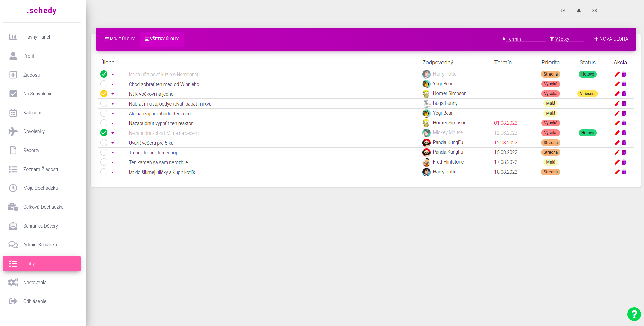The width and height of the screenshot is (644, 326).
Task: Expand arrow for 'Ísť do šikmej uličky' task
Action: (x=113, y=172)
